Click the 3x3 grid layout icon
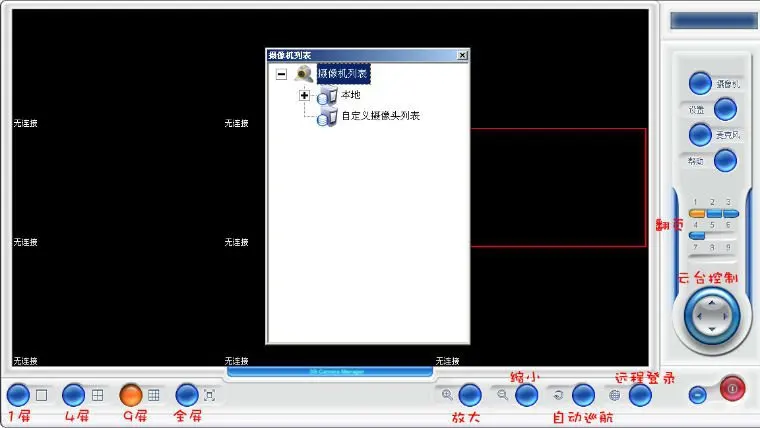Image resolution: width=760 pixels, height=428 pixels. point(154,396)
